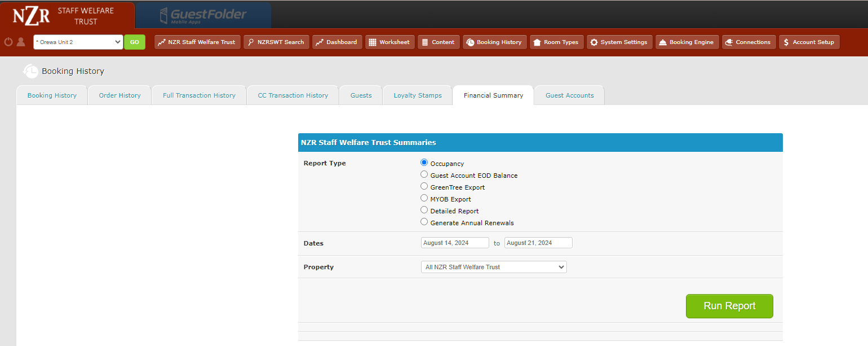Viewport: 868px width, 346px height.
Task: Switch to the Guests tab
Action: pos(361,95)
